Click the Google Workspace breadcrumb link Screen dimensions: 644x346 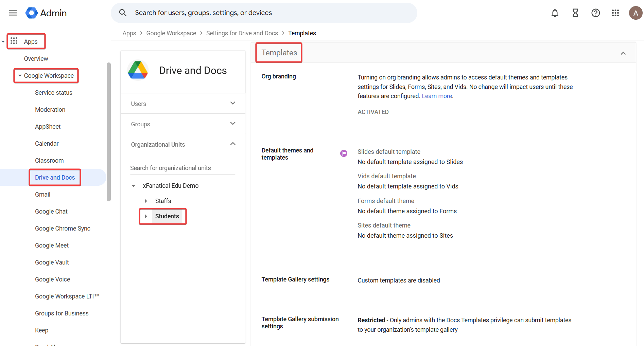pyautogui.click(x=171, y=33)
